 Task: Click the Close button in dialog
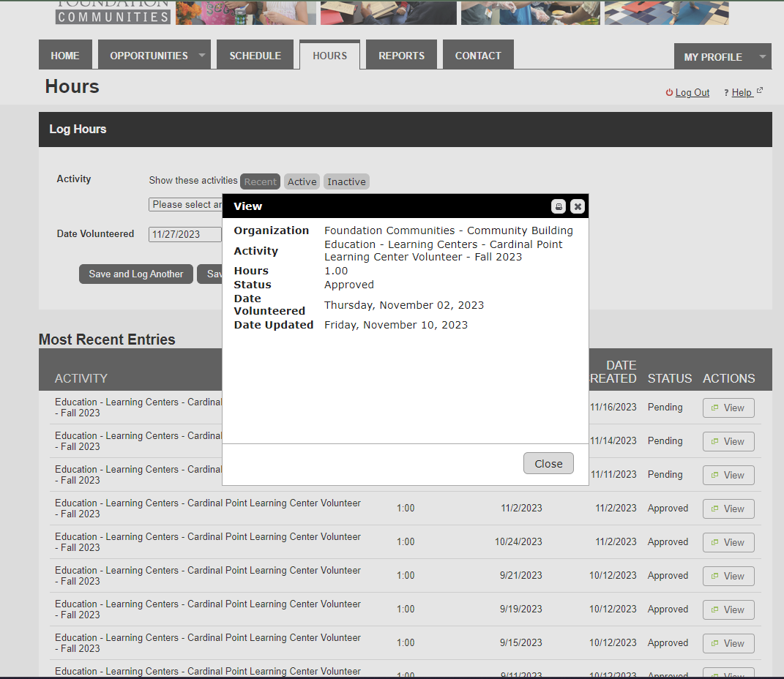pyautogui.click(x=548, y=464)
